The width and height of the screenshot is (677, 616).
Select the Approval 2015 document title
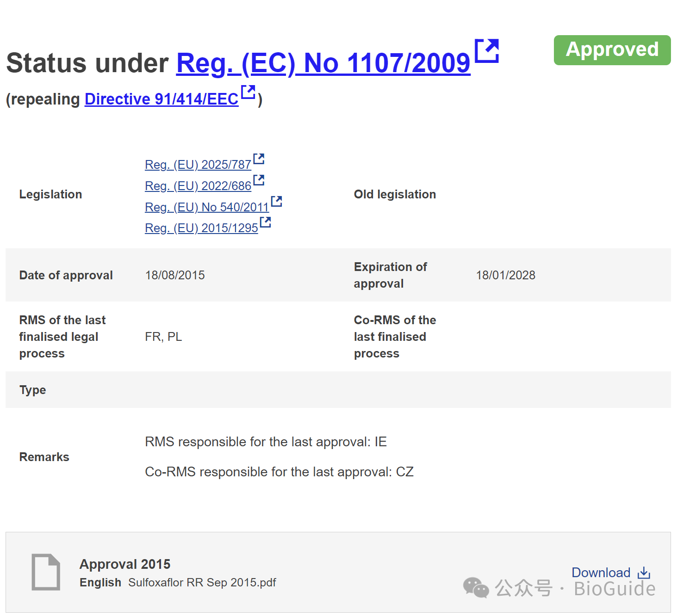tap(125, 564)
